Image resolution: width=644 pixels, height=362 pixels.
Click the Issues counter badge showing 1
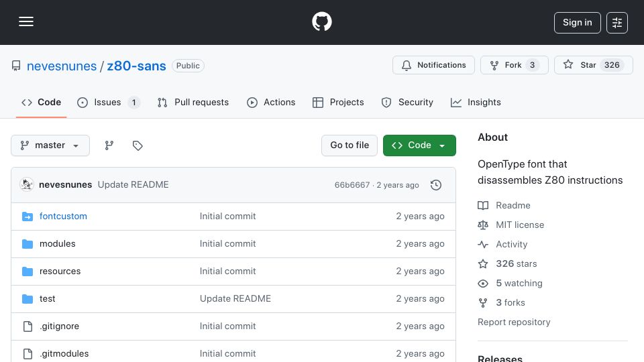click(133, 102)
